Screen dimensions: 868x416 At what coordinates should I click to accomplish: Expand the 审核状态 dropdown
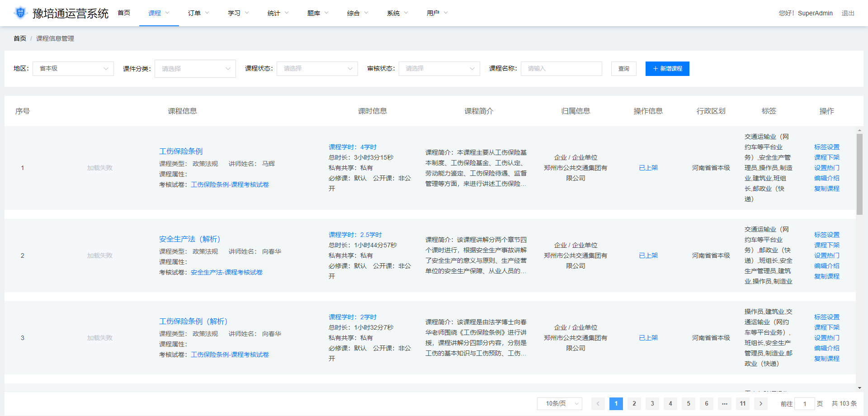click(439, 69)
